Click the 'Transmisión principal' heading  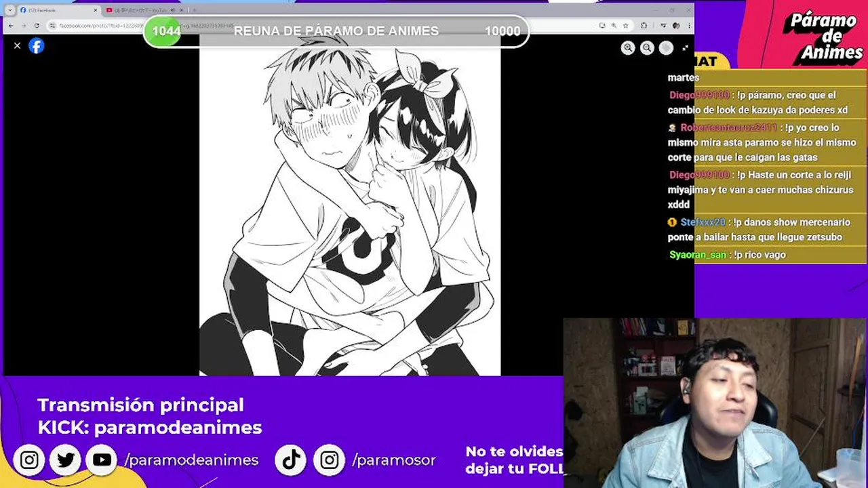(x=140, y=405)
